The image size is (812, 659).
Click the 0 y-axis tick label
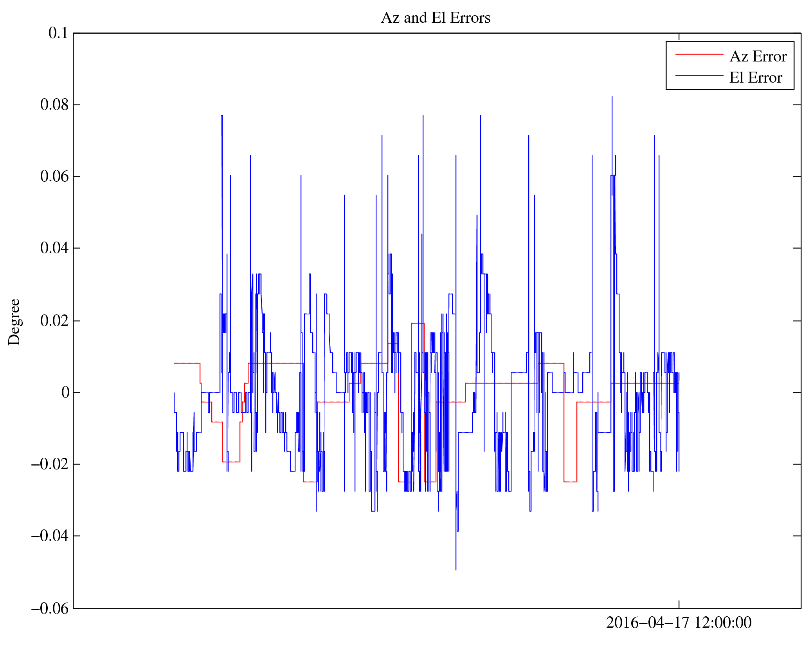point(65,392)
